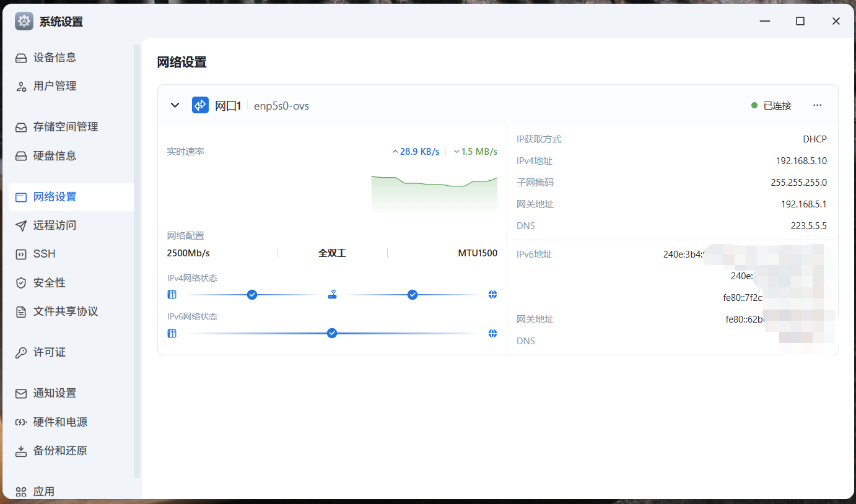Screen dimensions: 856x504
Task: Click the 存储空间管理 sidebar icon
Action: [22, 127]
